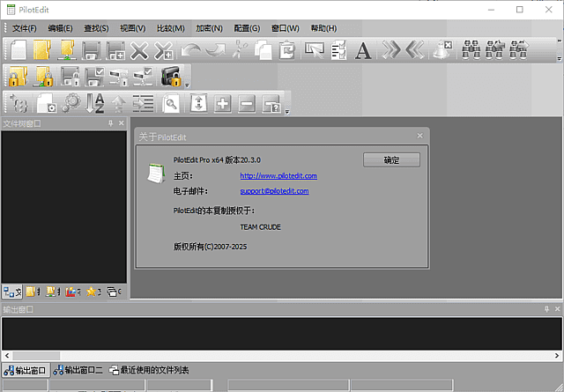
Task: Open the 文件(F) menu
Action: click(25, 28)
